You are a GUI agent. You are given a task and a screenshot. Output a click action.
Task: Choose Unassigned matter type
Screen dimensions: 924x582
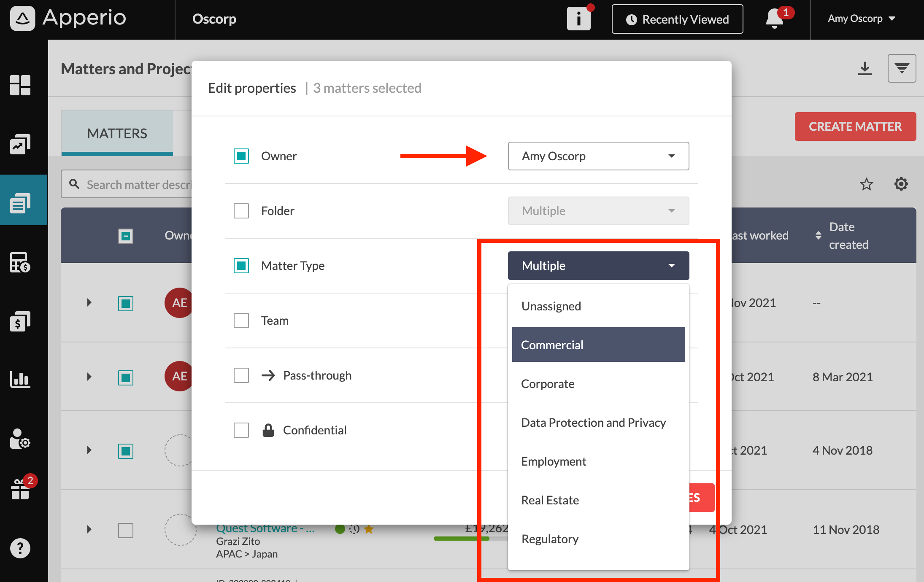(x=598, y=306)
